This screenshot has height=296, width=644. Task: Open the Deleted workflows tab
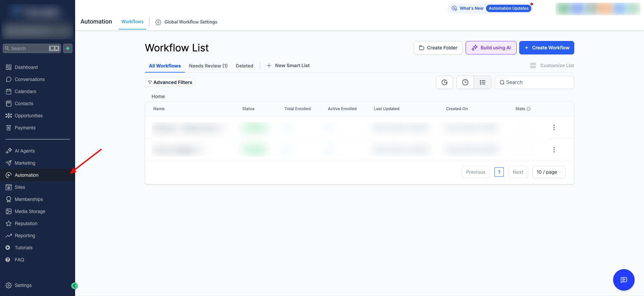point(244,66)
